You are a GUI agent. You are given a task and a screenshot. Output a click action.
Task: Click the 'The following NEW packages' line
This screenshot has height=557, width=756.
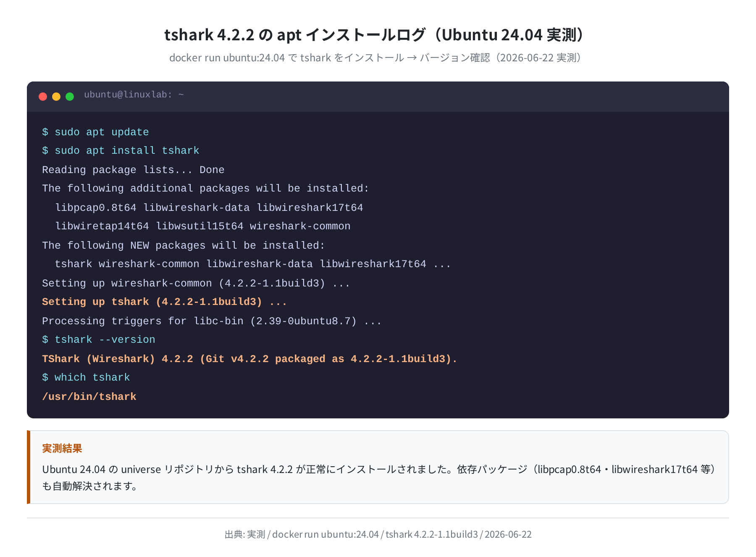click(183, 245)
